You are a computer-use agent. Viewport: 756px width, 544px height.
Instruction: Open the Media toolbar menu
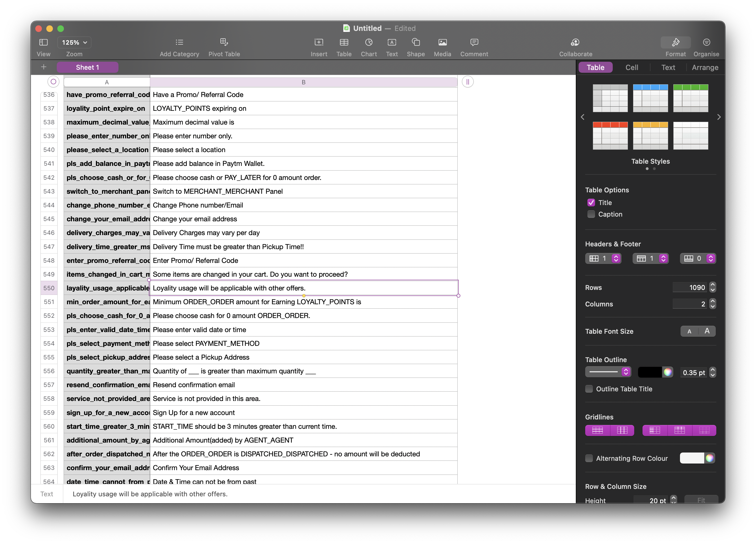[442, 42]
